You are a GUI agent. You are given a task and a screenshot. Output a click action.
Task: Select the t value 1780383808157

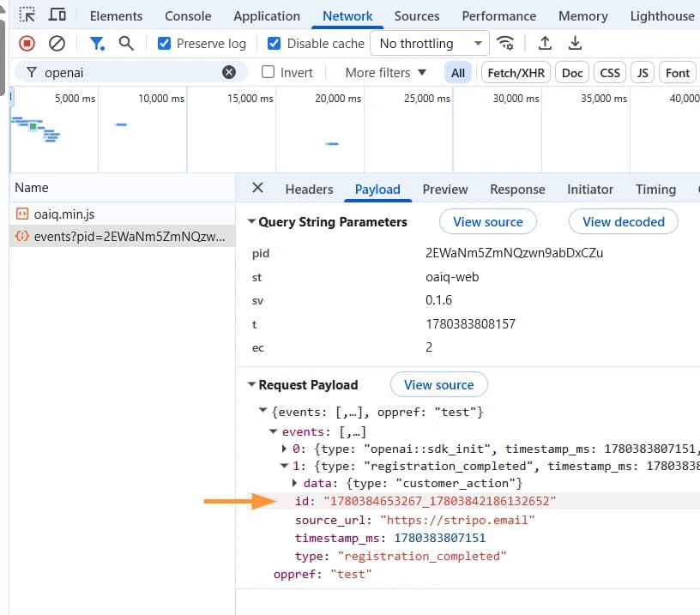click(x=470, y=324)
